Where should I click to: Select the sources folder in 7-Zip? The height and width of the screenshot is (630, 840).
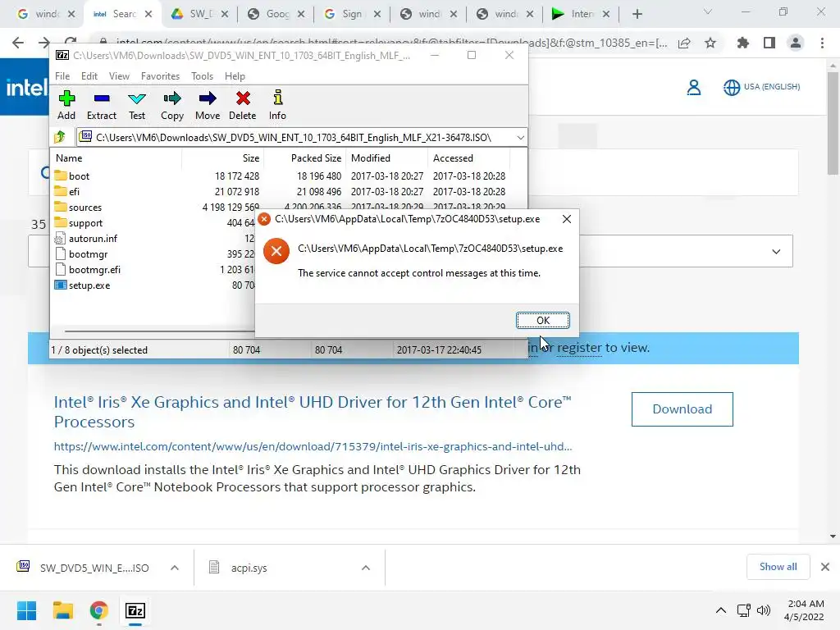point(84,207)
